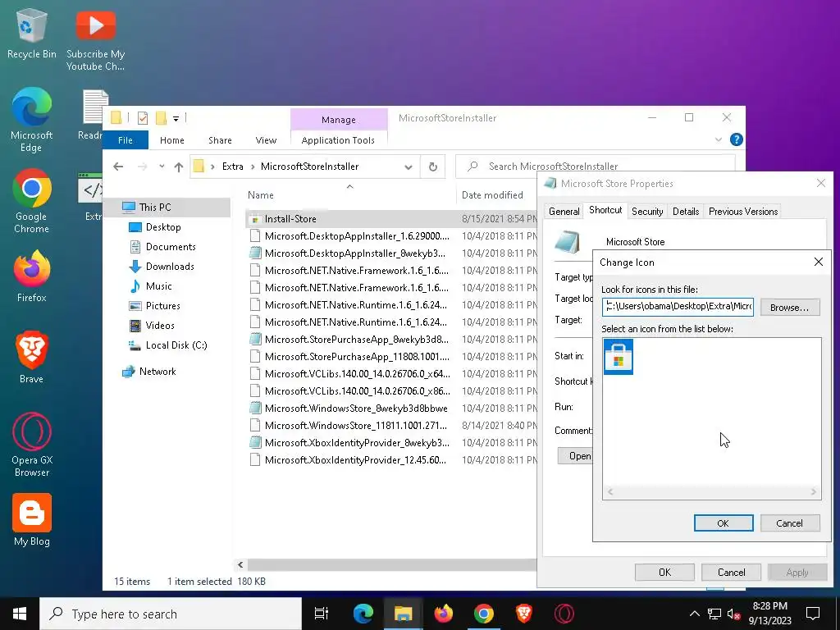Open the Previous Versions tab
840x630 pixels.
pyautogui.click(x=743, y=211)
